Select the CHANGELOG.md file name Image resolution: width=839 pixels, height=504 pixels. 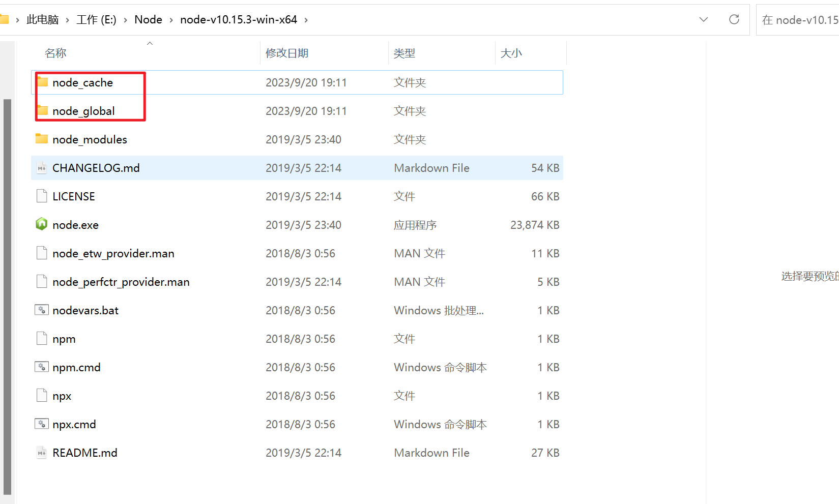point(96,168)
